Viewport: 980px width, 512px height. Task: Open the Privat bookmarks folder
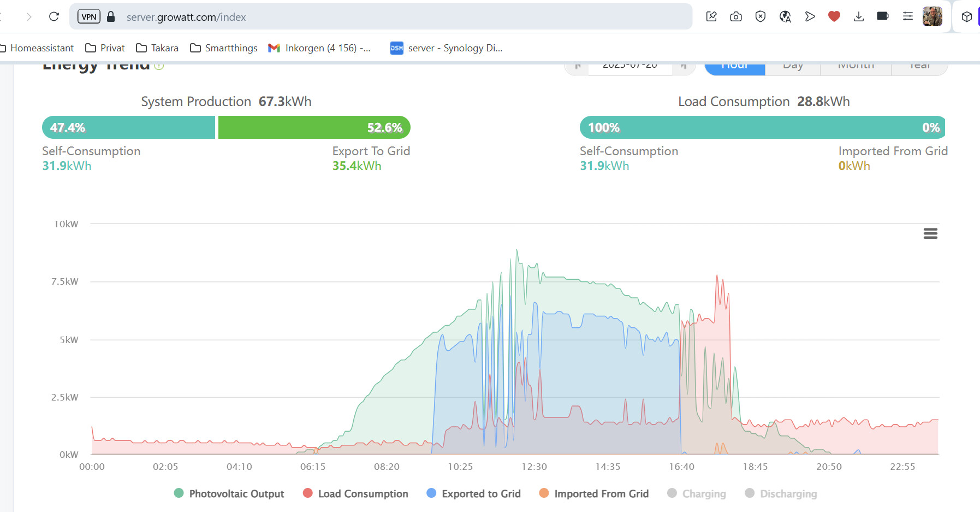point(105,48)
